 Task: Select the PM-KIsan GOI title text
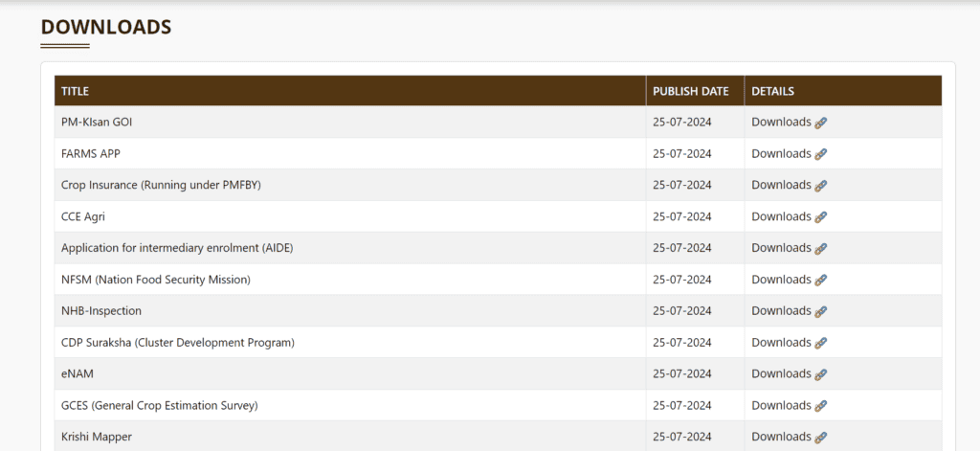point(97,122)
